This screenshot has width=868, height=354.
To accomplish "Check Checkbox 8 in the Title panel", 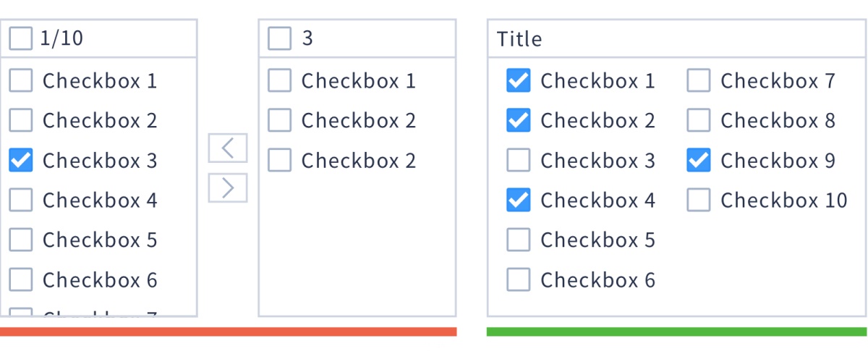I will [698, 120].
